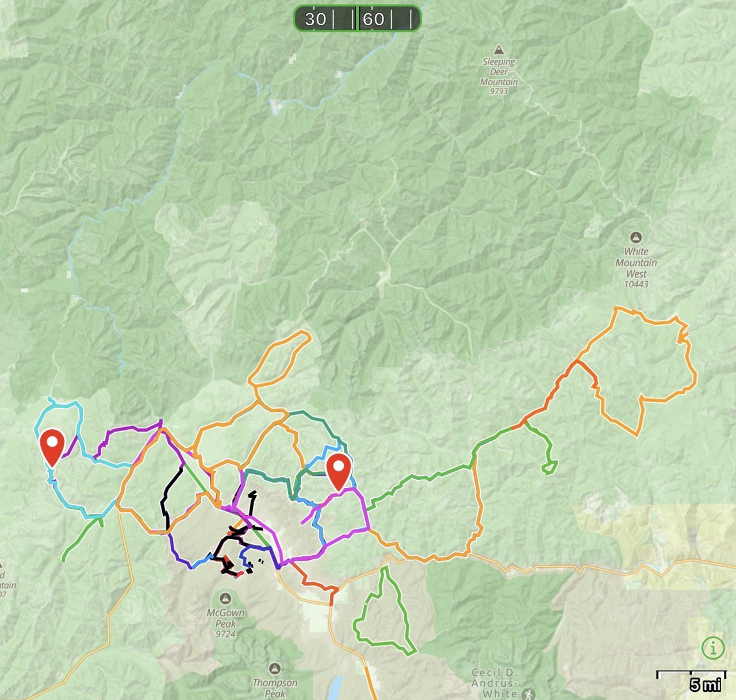Tap the compass heading bar showing 30 and 60
Screen dimensions: 736x700
pyautogui.click(x=357, y=19)
